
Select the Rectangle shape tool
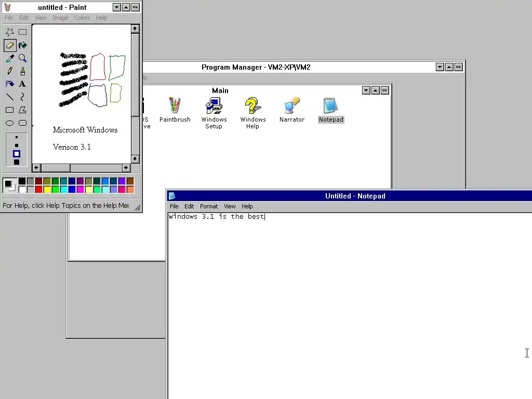pos(10,110)
